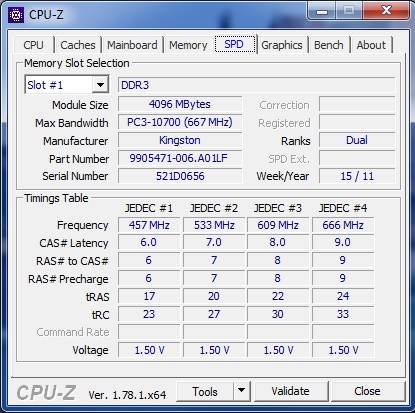The height and width of the screenshot is (413, 415).
Task: Open the Caches tab
Action: pyautogui.click(x=78, y=45)
